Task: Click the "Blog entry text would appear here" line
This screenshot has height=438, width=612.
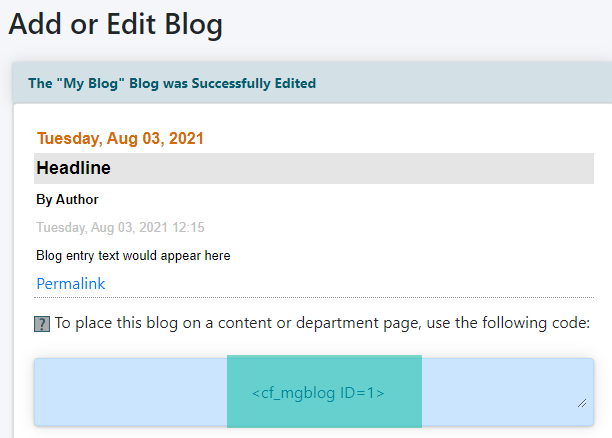Action: coord(133,256)
